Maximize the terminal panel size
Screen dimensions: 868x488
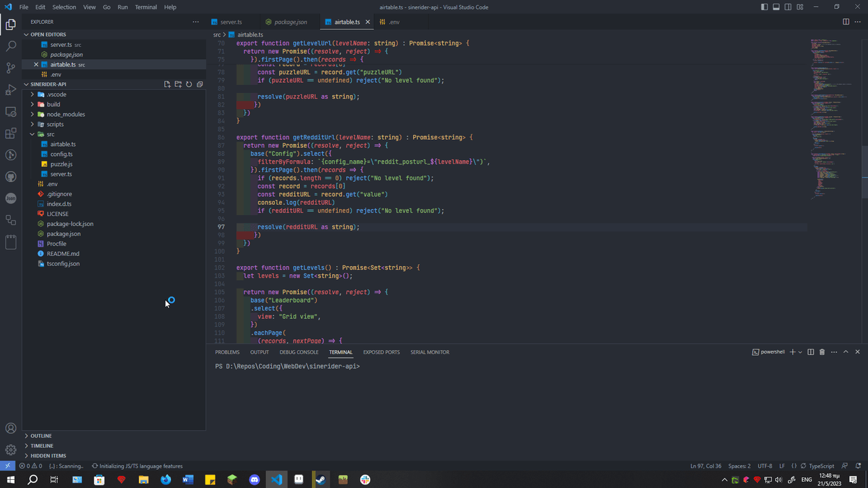point(846,352)
